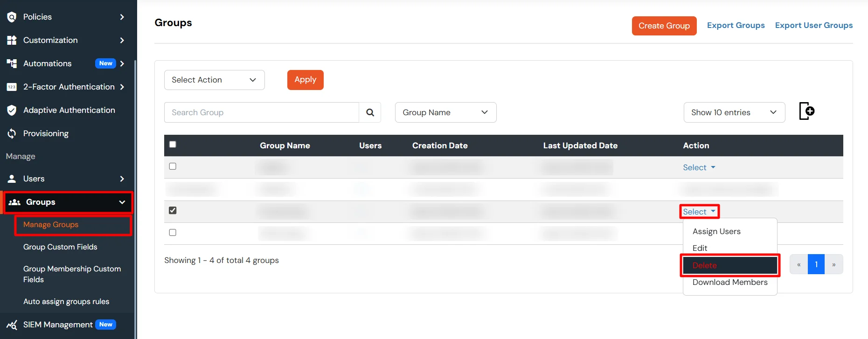Viewport: 868px width, 339px height.
Task: Collapse the Groups menu chevron
Action: pos(122,202)
